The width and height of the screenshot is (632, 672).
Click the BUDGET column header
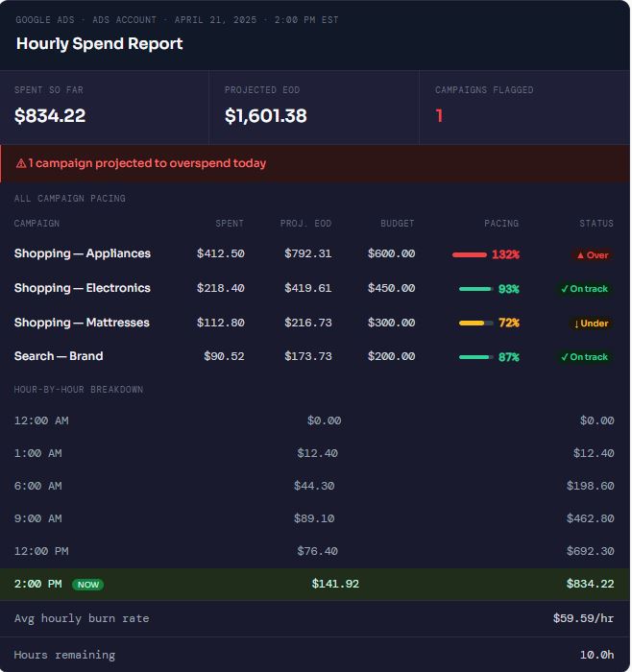coord(398,224)
